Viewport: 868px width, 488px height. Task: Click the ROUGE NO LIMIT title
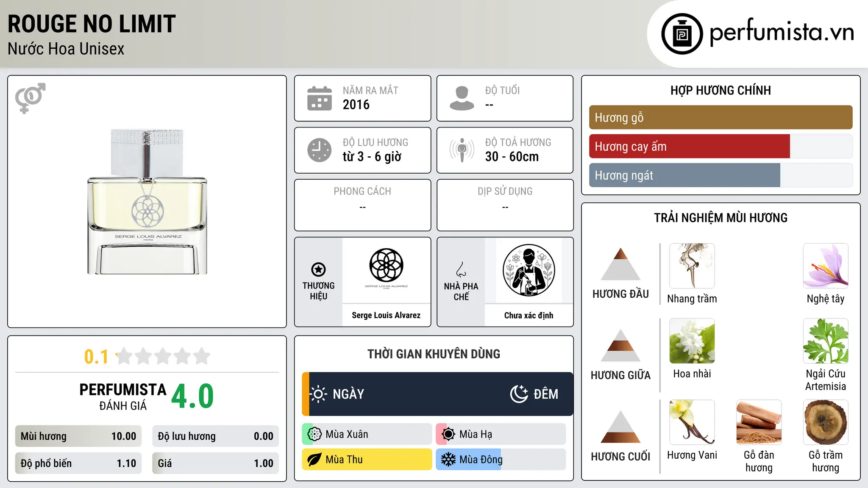(92, 24)
